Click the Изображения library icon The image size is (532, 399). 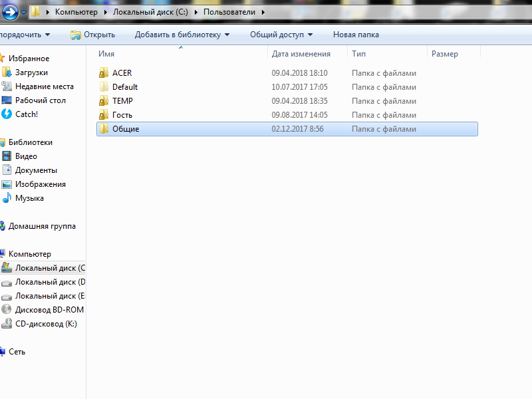tap(7, 184)
